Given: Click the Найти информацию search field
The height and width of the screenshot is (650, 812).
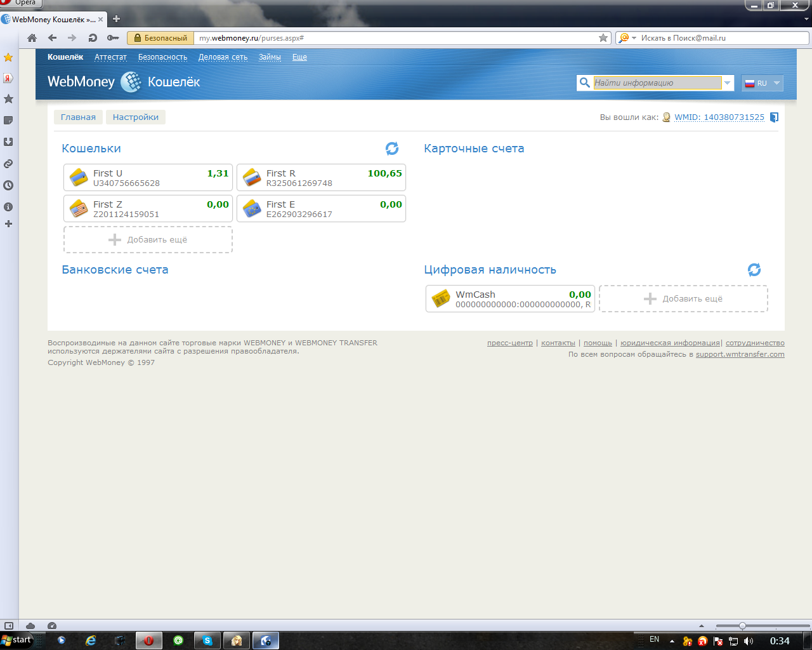Looking at the screenshot, I should pyautogui.click(x=657, y=83).
